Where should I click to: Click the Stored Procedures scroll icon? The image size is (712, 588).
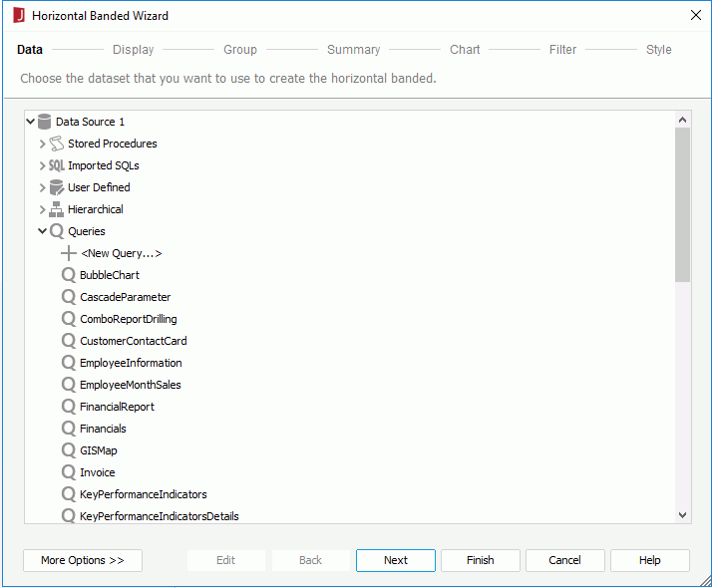[56, 144]
